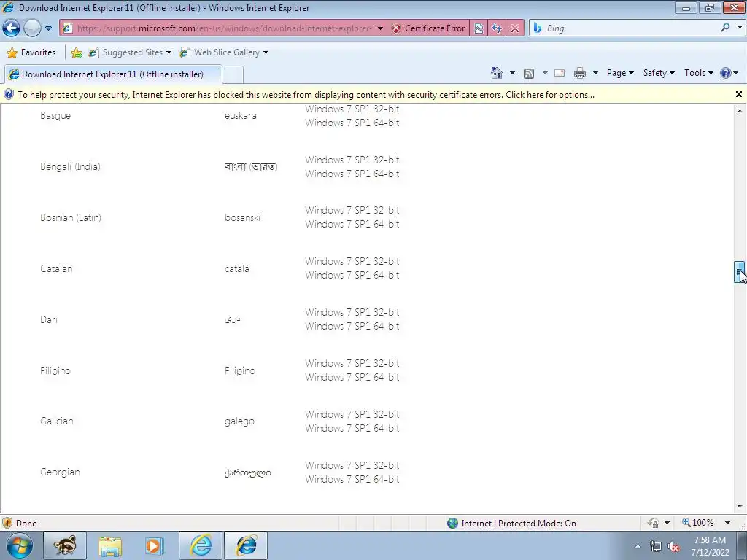Click Filipino Windows 7 SP1 32-bit link
Viewport: 747px width, 560px height.
click(352, 363)
